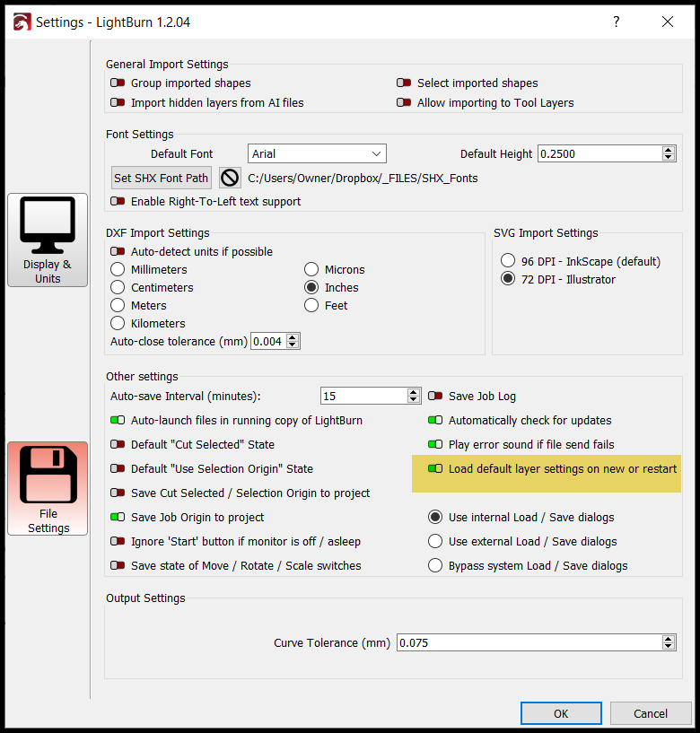The height and width of the screenshot is (733, 700).
Task: Toggle Auto-detect units if possible
Action: click(118, 251)
